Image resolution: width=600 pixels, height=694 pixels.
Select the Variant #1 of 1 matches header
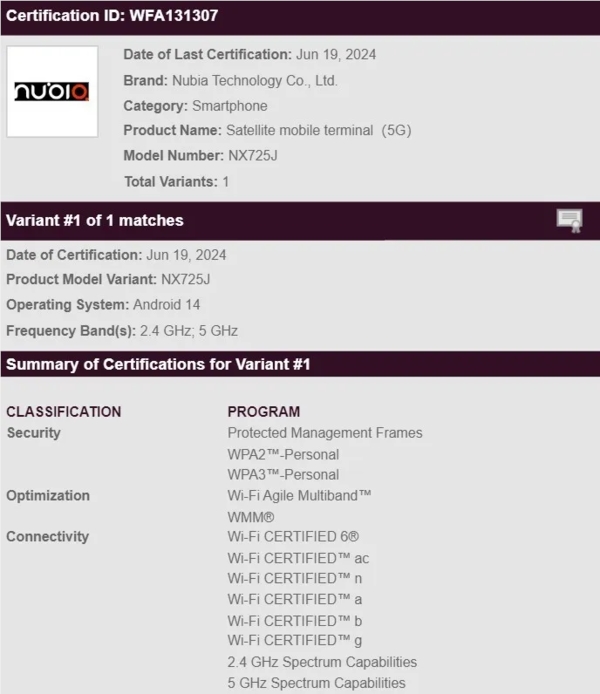click(95, 220)
